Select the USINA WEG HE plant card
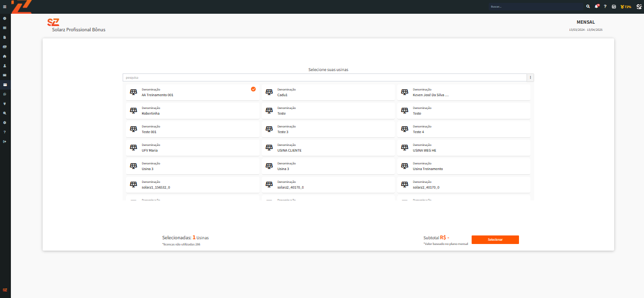 pos(464,148)
